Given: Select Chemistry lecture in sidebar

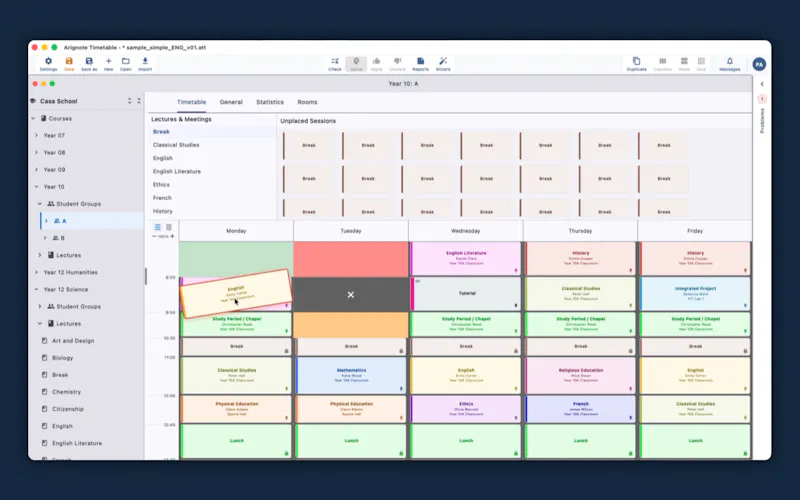Looking at the screenshot, I should [66, 392].
